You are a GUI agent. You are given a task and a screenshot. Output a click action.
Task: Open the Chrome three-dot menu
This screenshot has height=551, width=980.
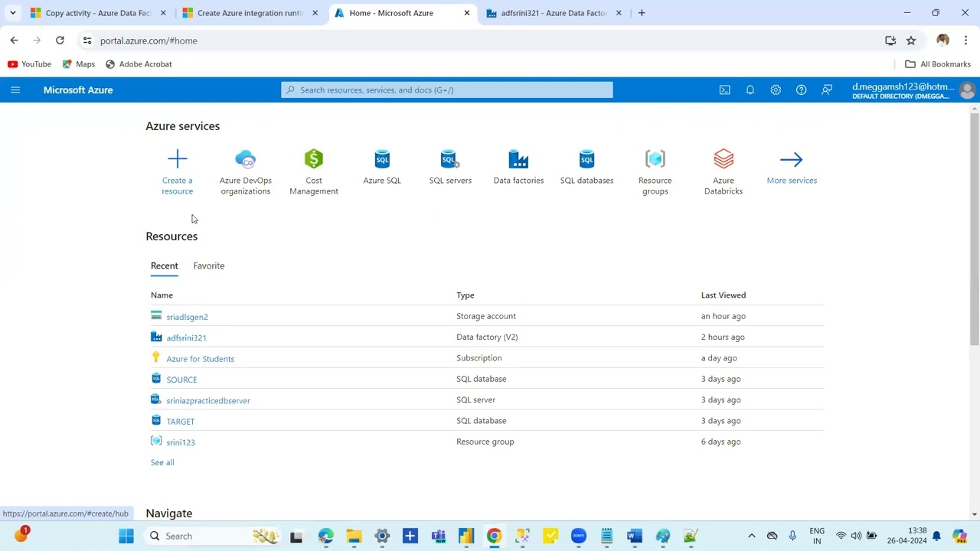coord(965,41)
